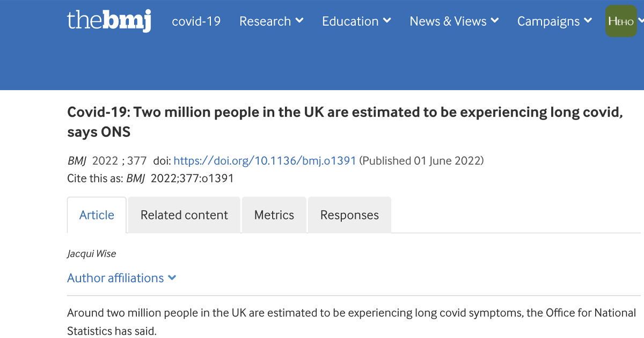The width and height of the screenshot is (644, 338).
Task: Follow the doi.org article link
Action: point(265,161)
